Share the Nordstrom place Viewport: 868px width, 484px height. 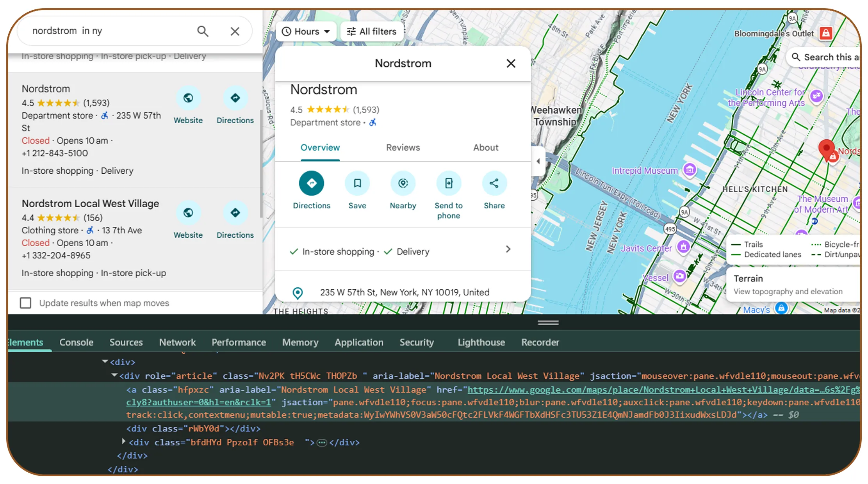click(x=494, y=183)
